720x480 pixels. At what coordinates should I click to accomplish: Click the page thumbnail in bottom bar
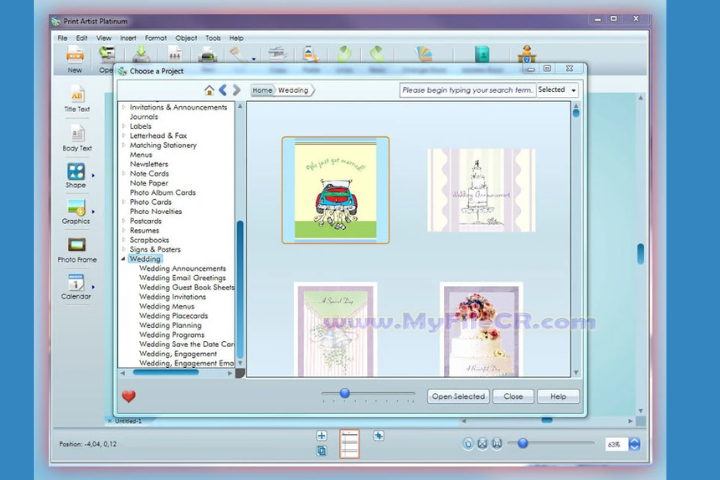point(349,444)
